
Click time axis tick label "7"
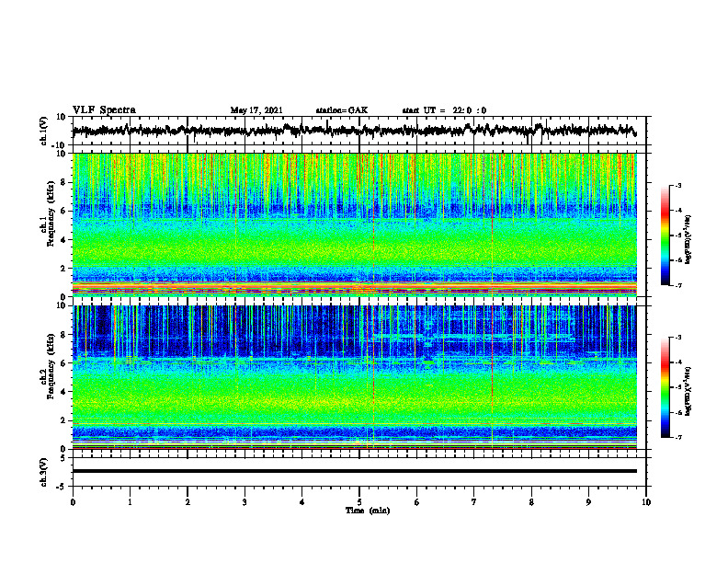(474, 502)
